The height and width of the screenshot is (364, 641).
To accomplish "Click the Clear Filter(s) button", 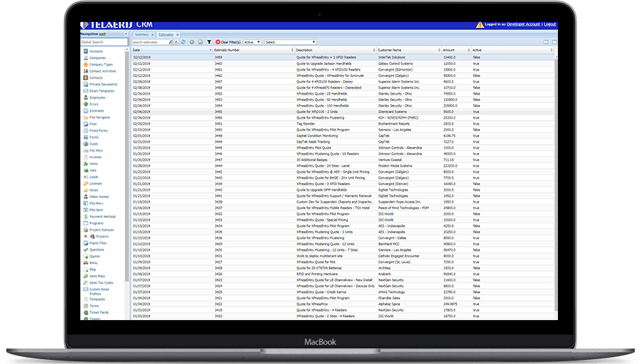I will pyautogui.click(x=227, y=42).
